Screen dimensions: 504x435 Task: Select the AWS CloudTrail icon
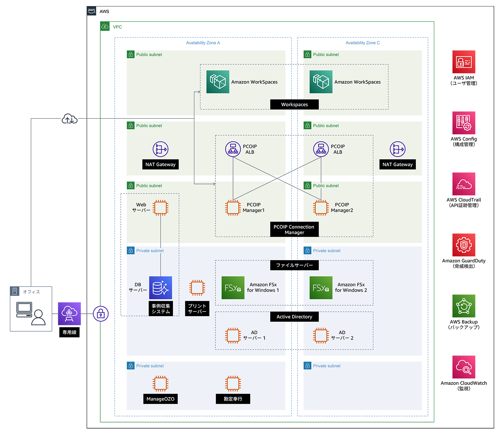464,184
